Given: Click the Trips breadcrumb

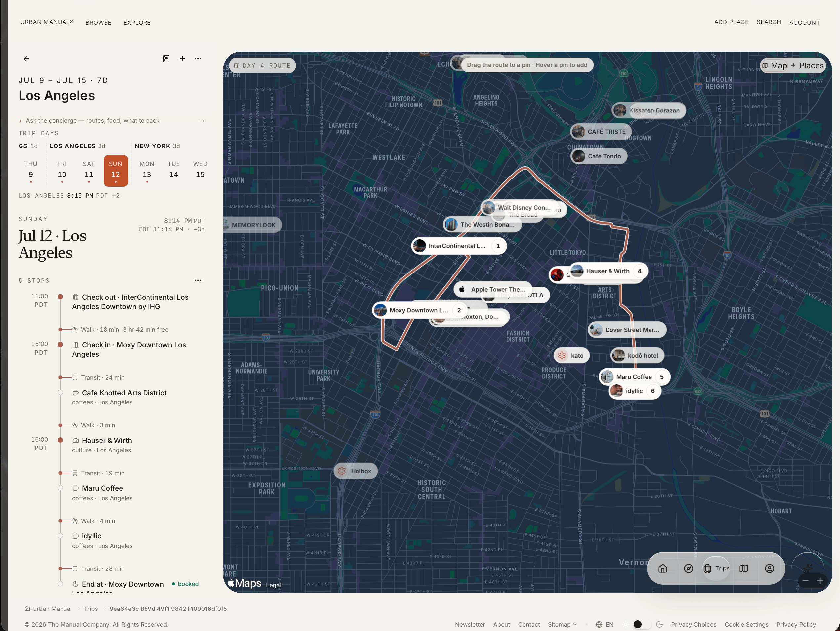Looking at the screenshot, I should 91,609.
